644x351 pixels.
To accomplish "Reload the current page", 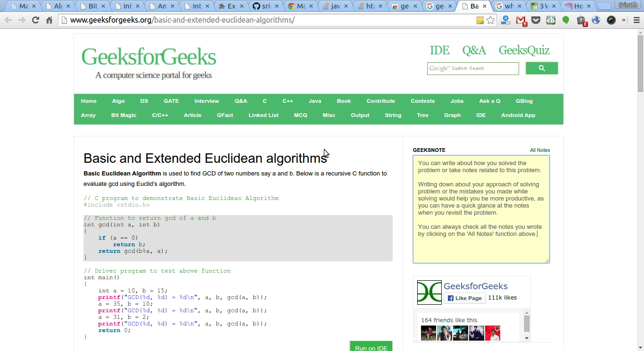I will coord(35,20).
